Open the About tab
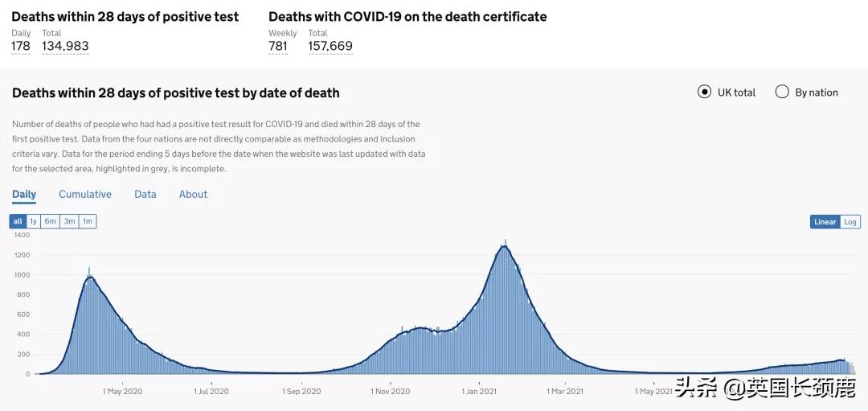 pyautogui.click(x=193, y=194)
